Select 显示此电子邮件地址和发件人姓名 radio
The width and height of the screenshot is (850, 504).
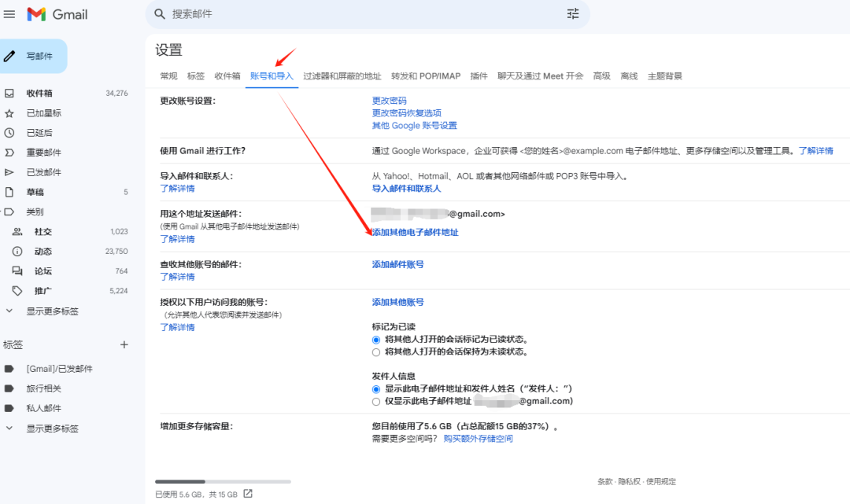pyautogui.click(x=376, y=389)
